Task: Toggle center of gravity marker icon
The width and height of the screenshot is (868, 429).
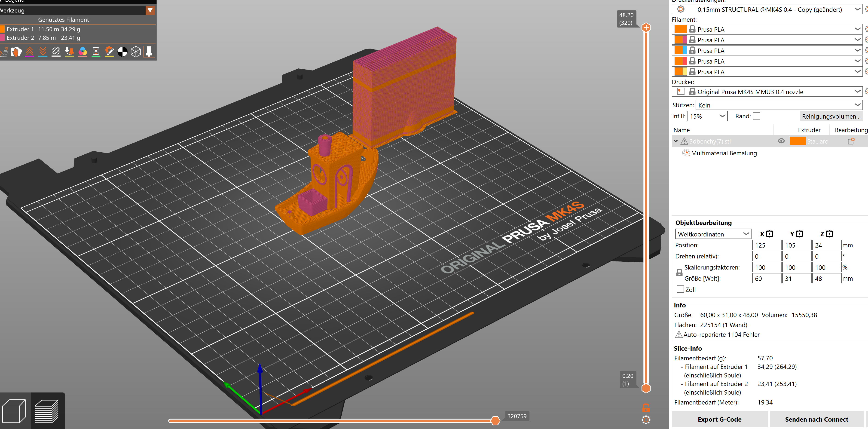Action: (x=123, y=52)
